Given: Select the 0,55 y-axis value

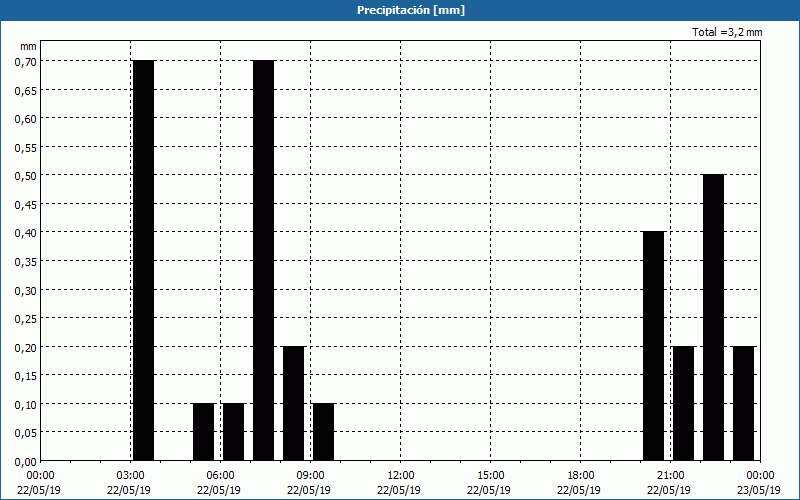Looking at the screenshot, I should click(x=24, y=147).
